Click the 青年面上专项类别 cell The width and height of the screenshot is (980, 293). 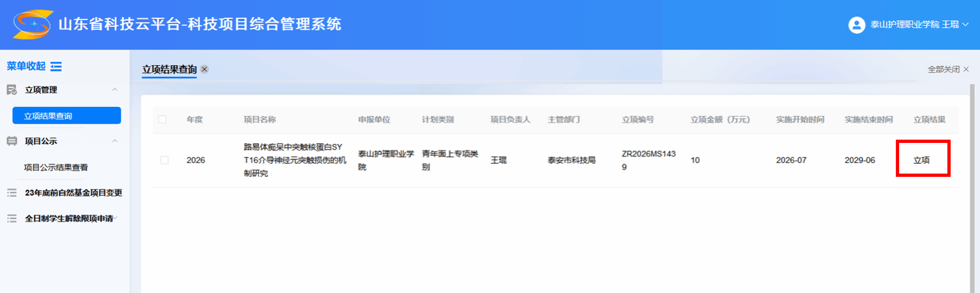point(450,160)
